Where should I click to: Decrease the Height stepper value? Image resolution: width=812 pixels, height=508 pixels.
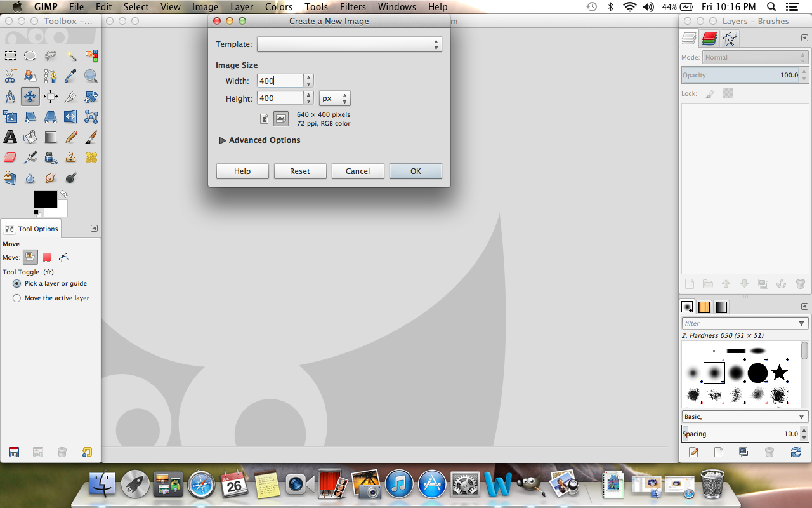point(309,101)
